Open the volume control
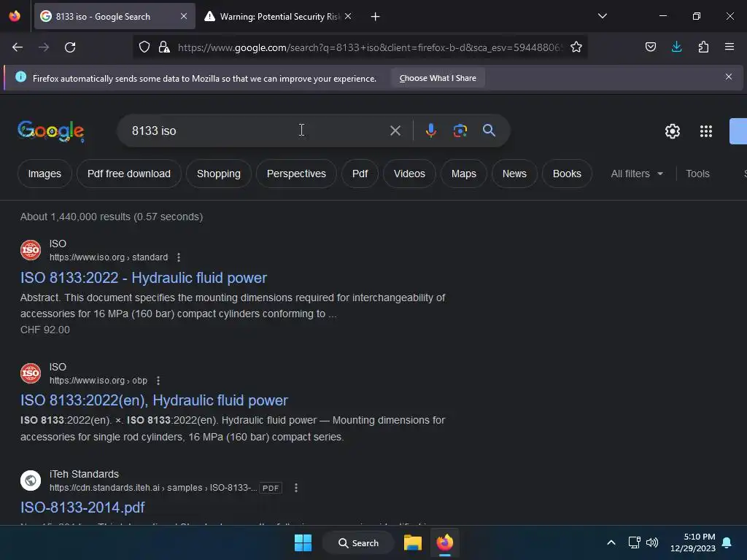747x560 pixels. [652, 542]
